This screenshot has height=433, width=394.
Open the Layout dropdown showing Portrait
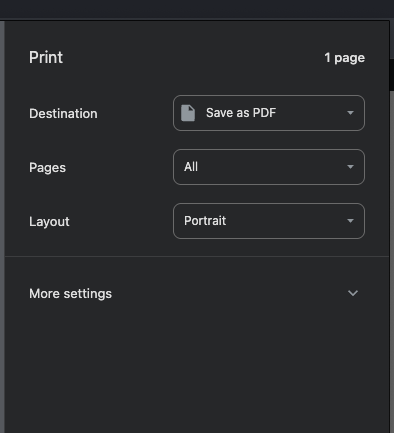[269, 221]
